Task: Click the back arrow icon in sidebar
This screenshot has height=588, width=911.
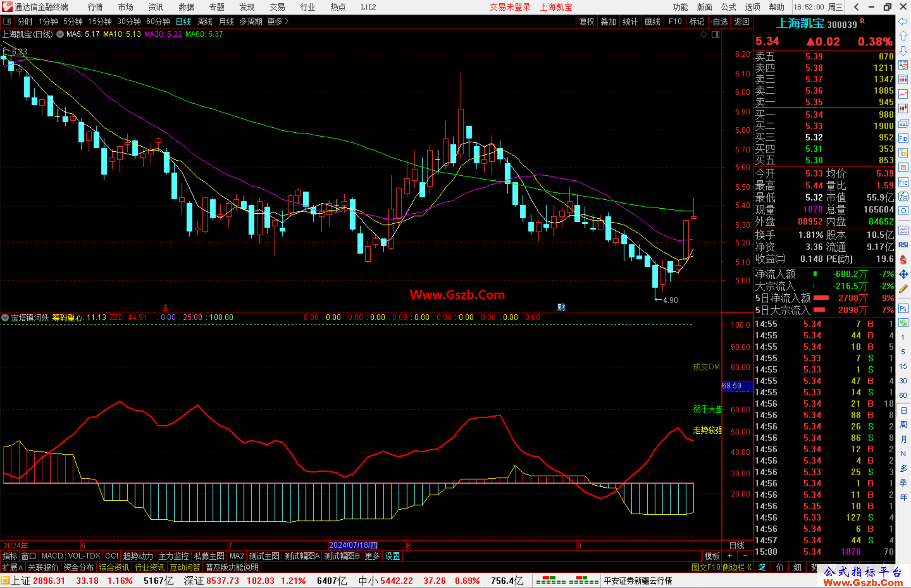Action: coord(903,21)
